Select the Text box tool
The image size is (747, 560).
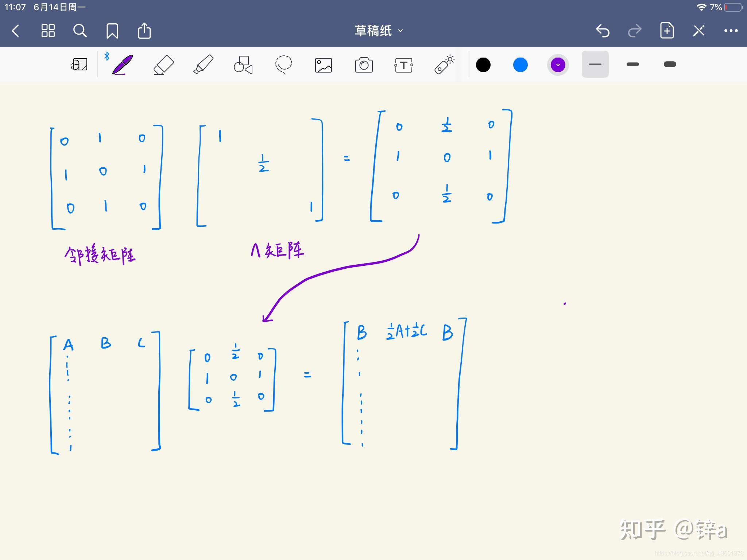tap(403, 65)
